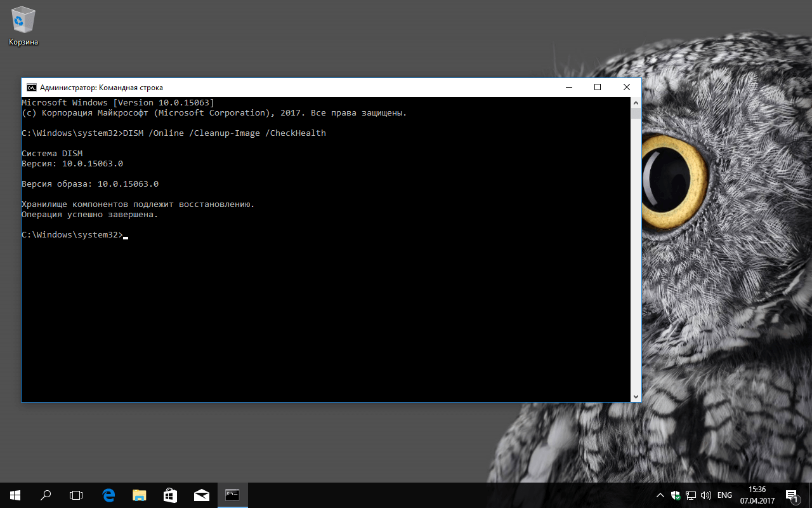Open the volume control speaker icon
This screenshot has height=508, width=812.
[706, 495]
